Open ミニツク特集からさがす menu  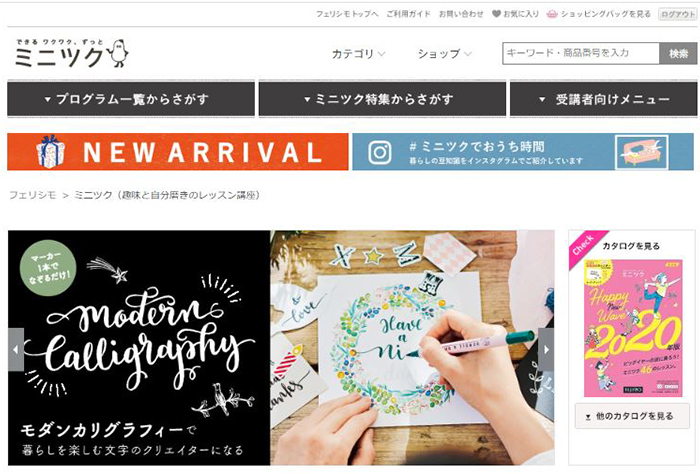pos(382,99)
